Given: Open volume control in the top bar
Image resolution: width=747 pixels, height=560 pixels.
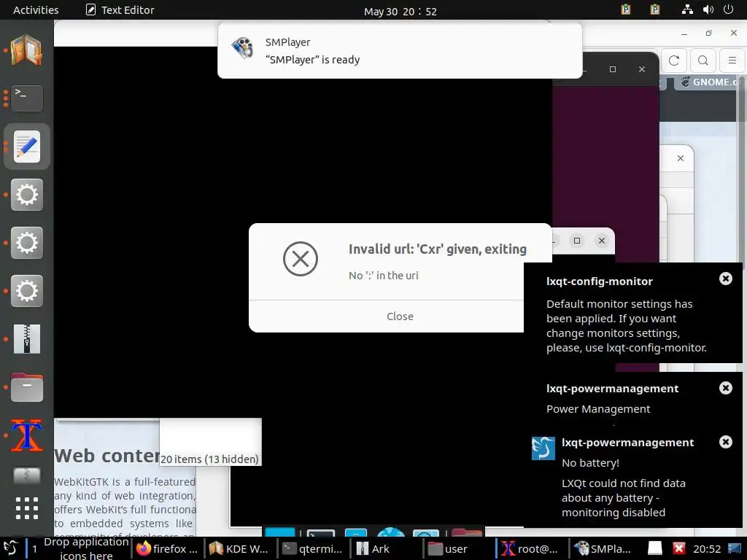Looking at the screenshot, I should click(x=708, y=9).
